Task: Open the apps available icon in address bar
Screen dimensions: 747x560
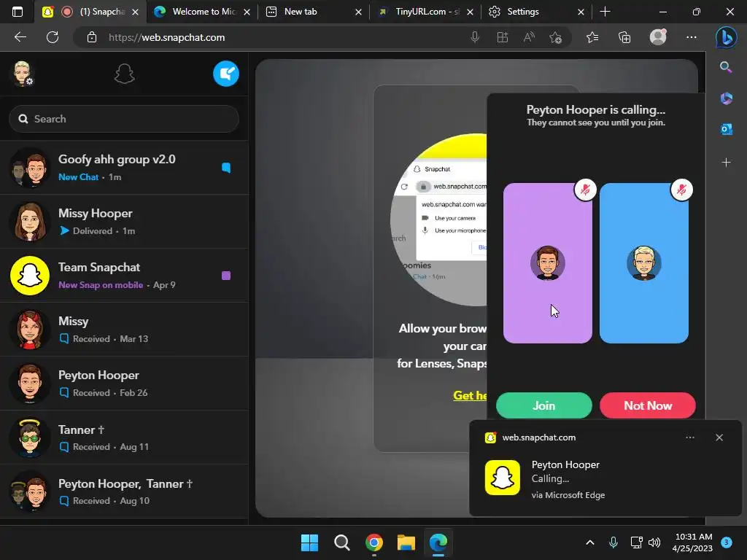Action: pyautogui.click(x=502, y=37)
